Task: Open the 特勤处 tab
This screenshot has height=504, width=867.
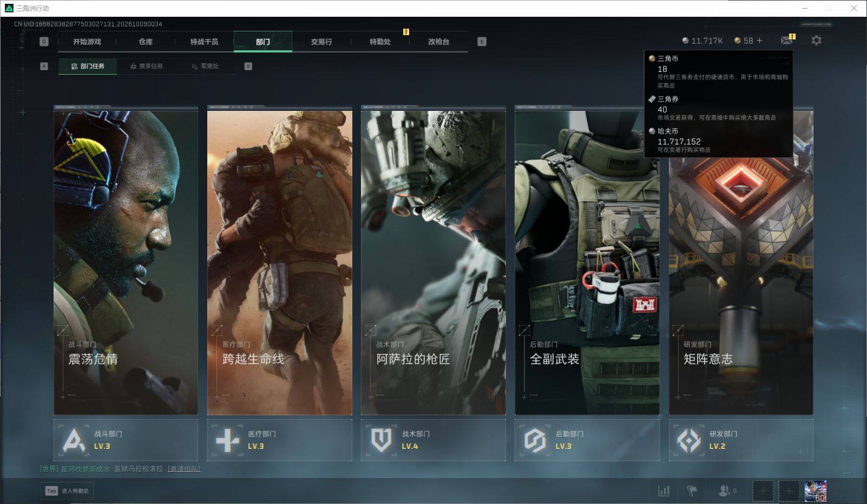Action: [x=380, y=42]
